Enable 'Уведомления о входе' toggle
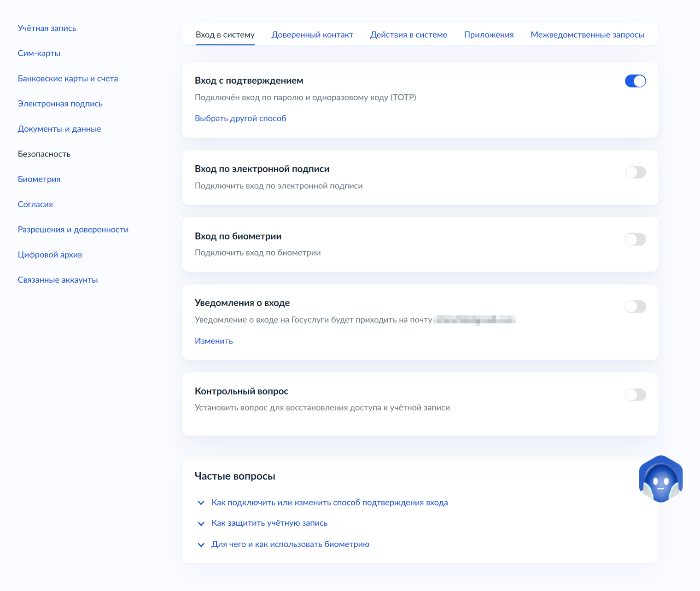Viewport: 700px width, 591px height. (x=635, y=307)
